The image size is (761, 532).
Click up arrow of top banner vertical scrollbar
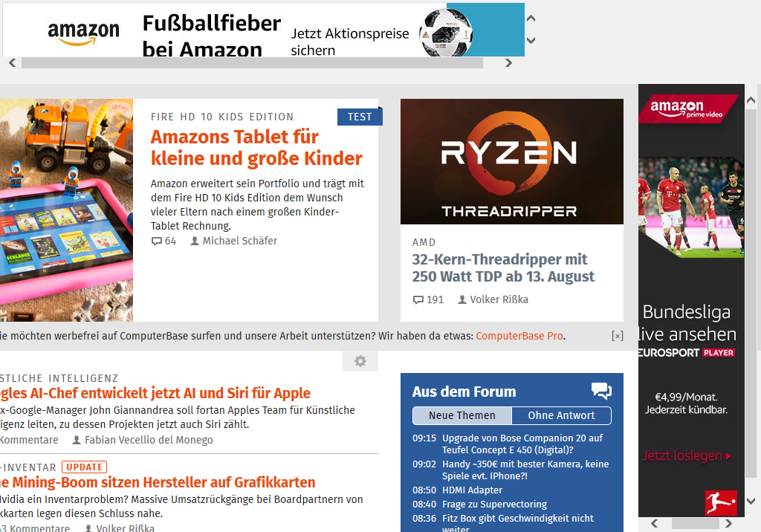click(531, 19)
